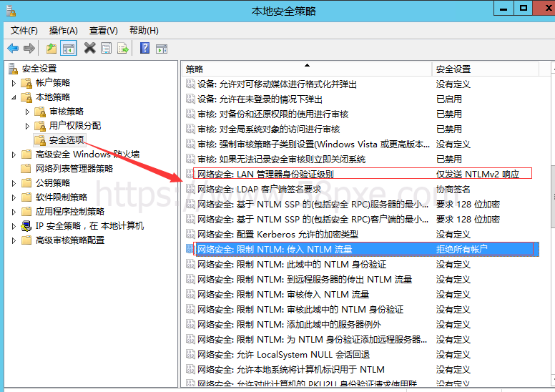Click the Forward arrow toolbar icon

coord(29,48)
